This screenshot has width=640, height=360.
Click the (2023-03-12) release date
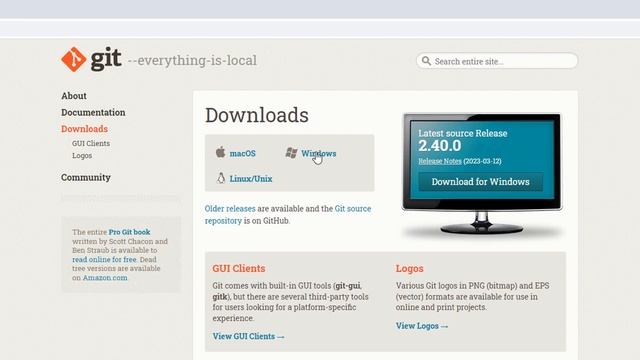(482, 161)
